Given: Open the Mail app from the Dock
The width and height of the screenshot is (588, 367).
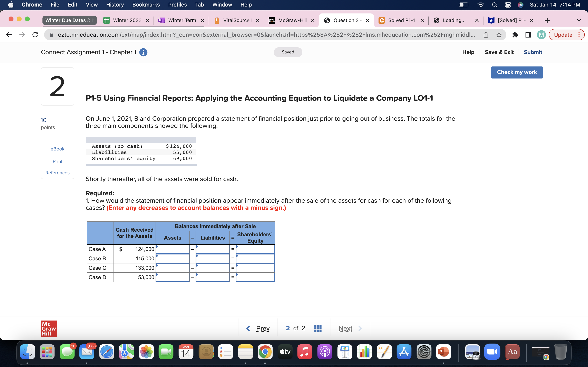Looking at the screenshot, I should pos(87,352).
